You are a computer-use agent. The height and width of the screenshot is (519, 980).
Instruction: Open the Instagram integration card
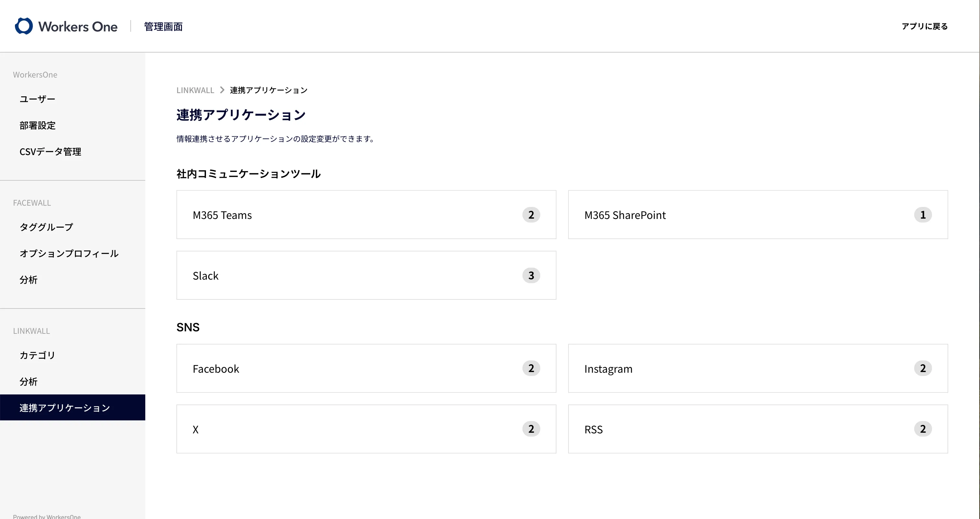(x=758, y=368)
